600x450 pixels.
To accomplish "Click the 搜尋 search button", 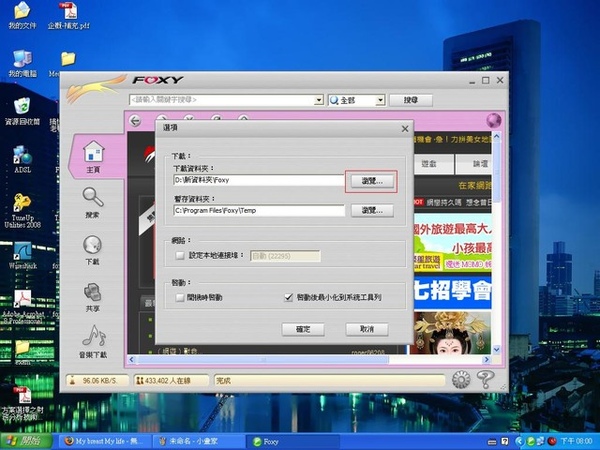I will point(411,100).
